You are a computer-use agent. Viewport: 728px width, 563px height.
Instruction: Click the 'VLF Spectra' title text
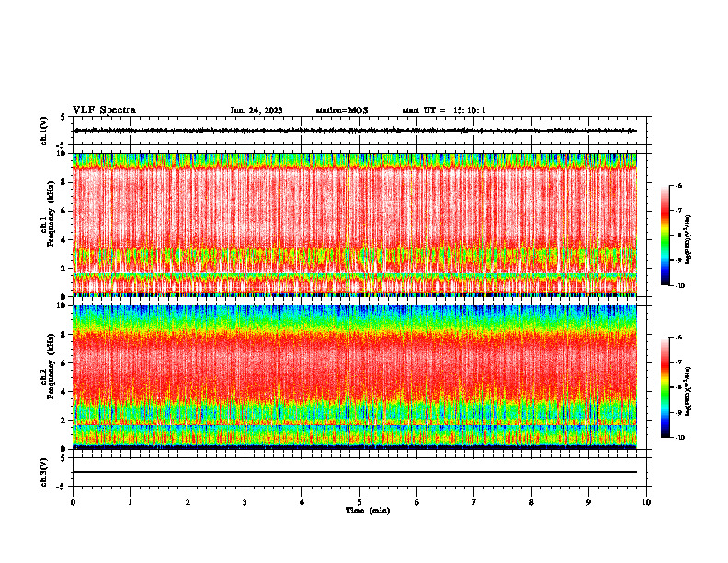point(104,110)
